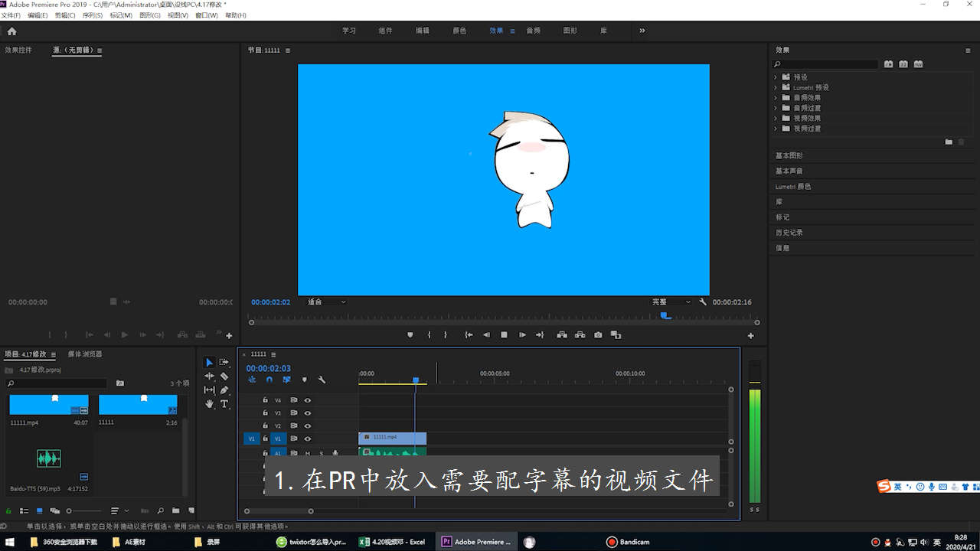This screenshot has width=980, height=551.
Task: Click Mark Out bracket in program monitor
Action: coord(446,335)
